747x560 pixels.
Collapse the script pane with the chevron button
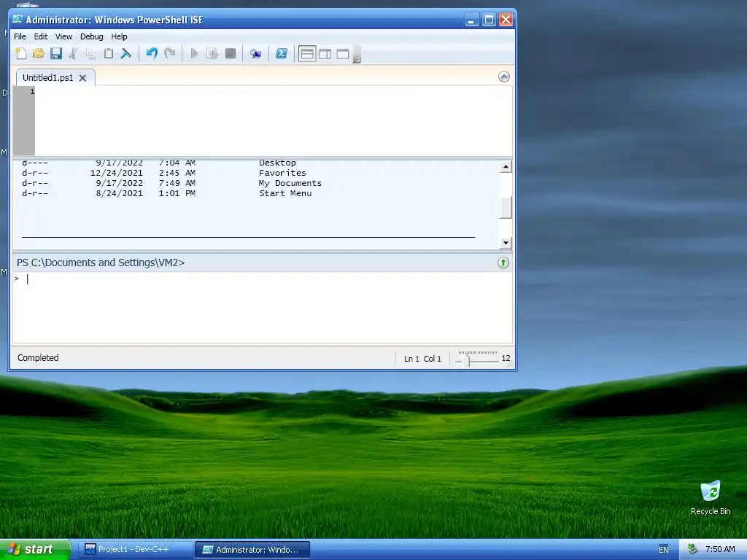click(x=504, y=77)
